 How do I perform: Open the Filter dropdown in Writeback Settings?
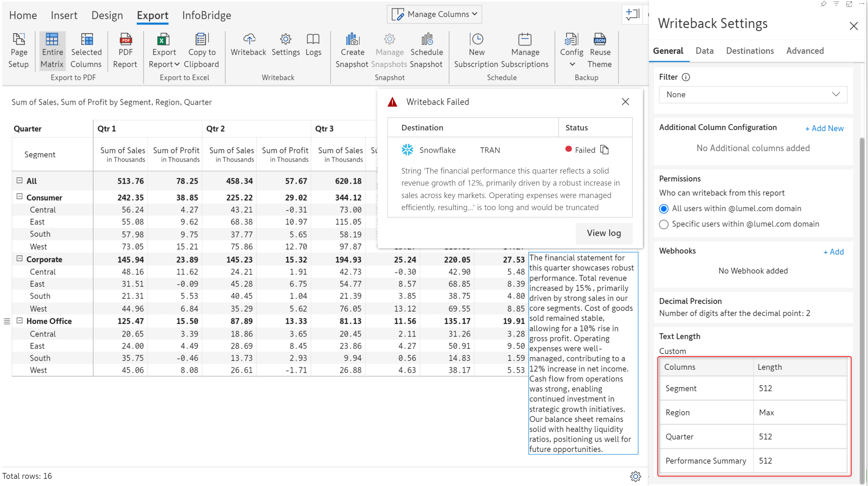click(753, 94)
